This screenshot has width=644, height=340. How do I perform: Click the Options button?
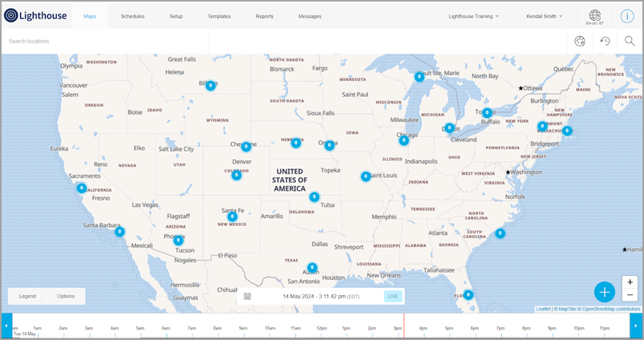click(66, 296)
